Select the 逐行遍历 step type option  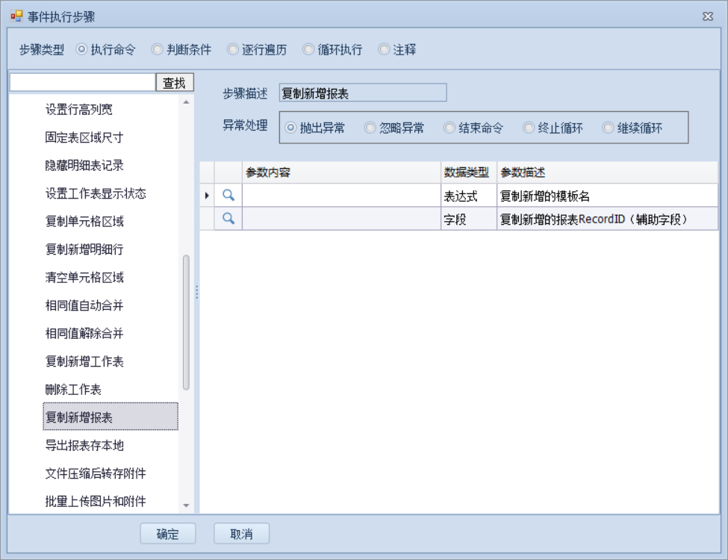233,50
